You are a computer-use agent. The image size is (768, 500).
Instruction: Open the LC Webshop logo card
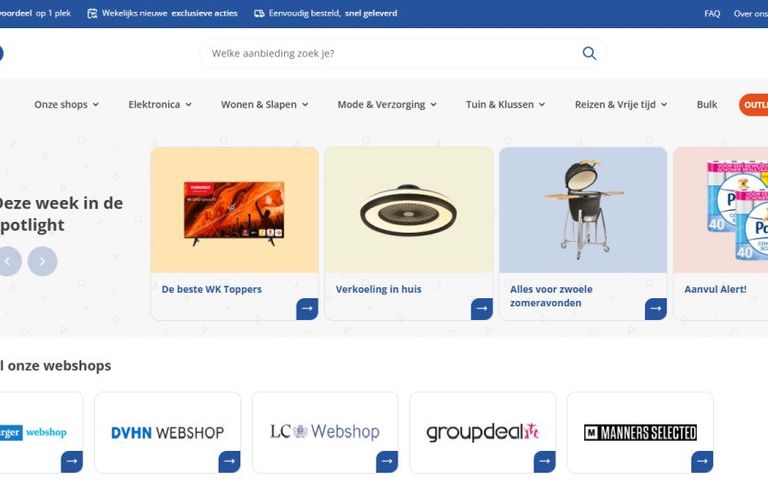[x=325, y=432]
